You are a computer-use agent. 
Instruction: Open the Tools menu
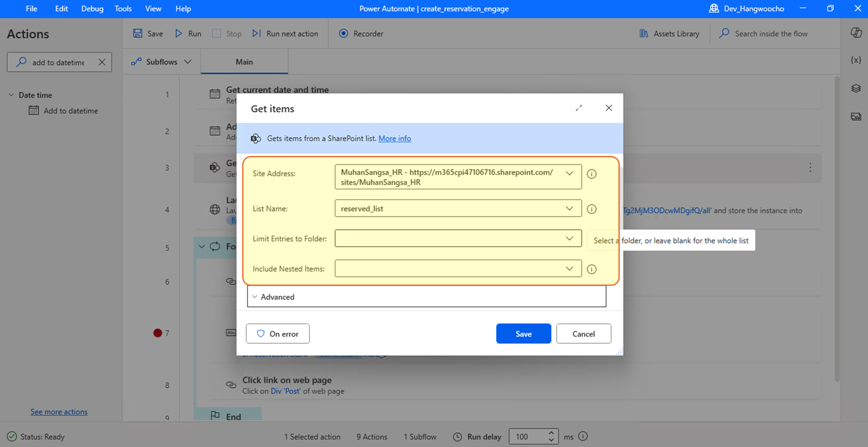(123, 9)
